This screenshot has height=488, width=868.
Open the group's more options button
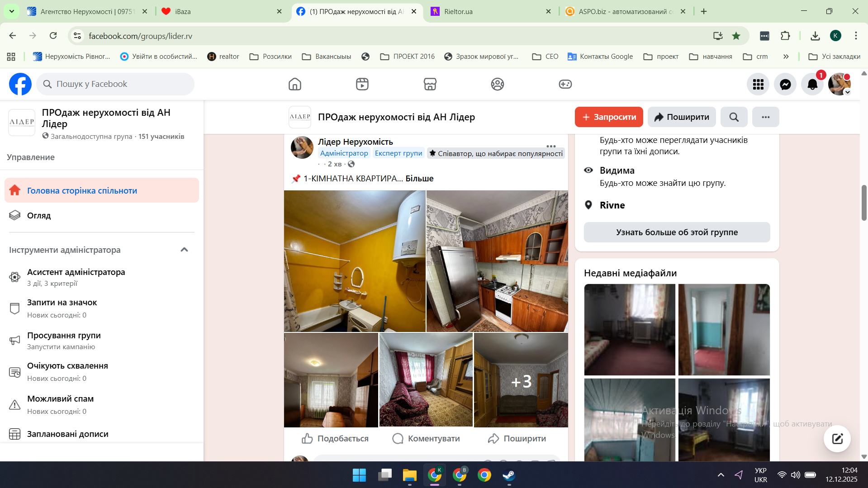pos(765,117)
